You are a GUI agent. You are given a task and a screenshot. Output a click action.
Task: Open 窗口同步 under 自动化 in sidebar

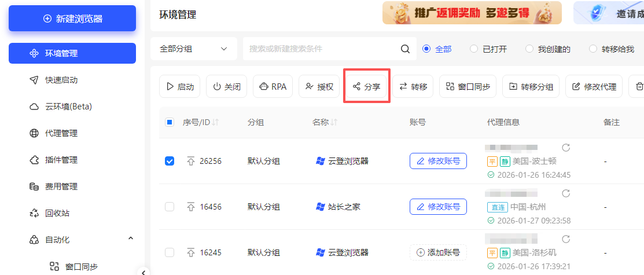point(72,266)
